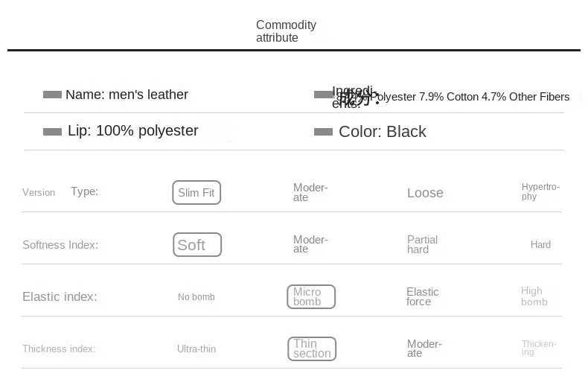The width and height of the screenshot is (588, 385).
Task: Click the Commodity attribute heading
Action: pyautogui.click(x=286, y=31)
